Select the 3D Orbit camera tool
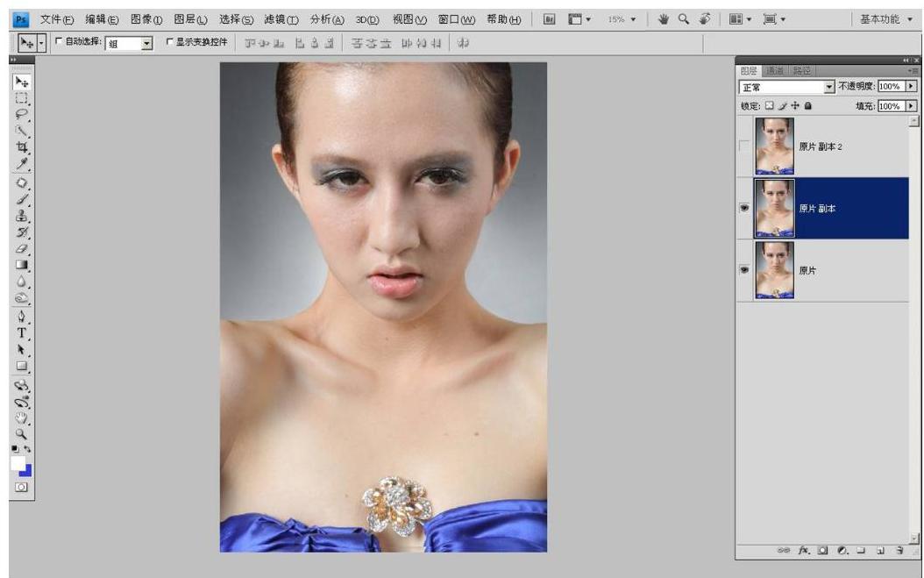Image resolution: width=924 pixels, height=578 pixels. [22, 403]
